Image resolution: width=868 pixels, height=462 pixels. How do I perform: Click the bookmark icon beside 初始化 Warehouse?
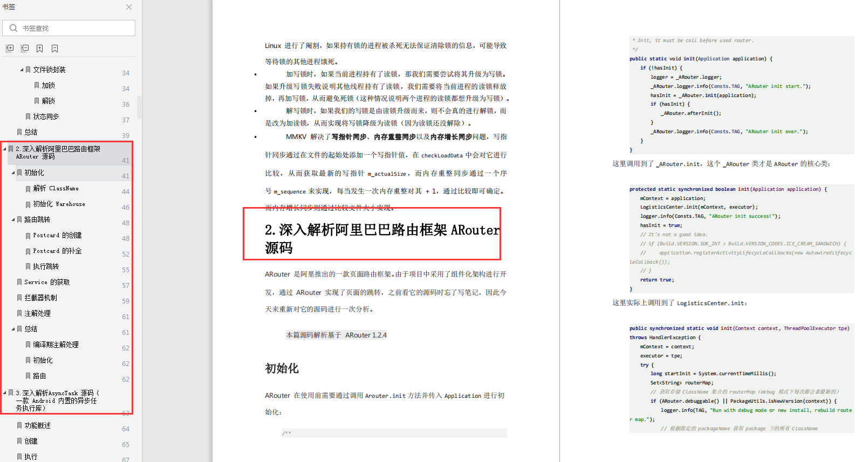pyautogui.click(x=28, y=204)
